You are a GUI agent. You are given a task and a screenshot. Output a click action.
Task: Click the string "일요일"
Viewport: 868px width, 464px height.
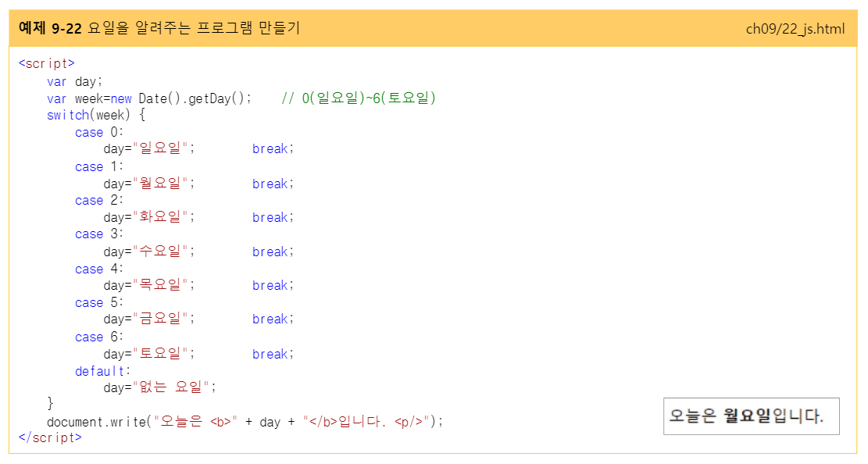pyautogui.click(x=160, y=148)
